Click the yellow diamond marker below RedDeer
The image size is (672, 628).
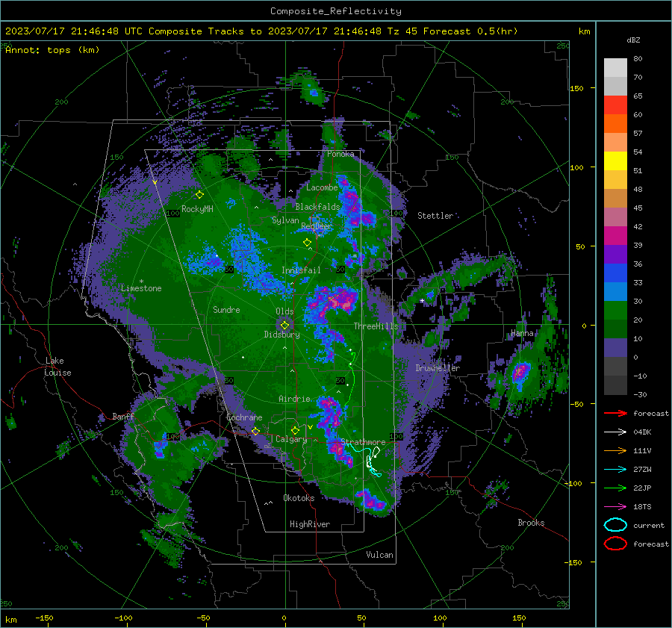307,243
